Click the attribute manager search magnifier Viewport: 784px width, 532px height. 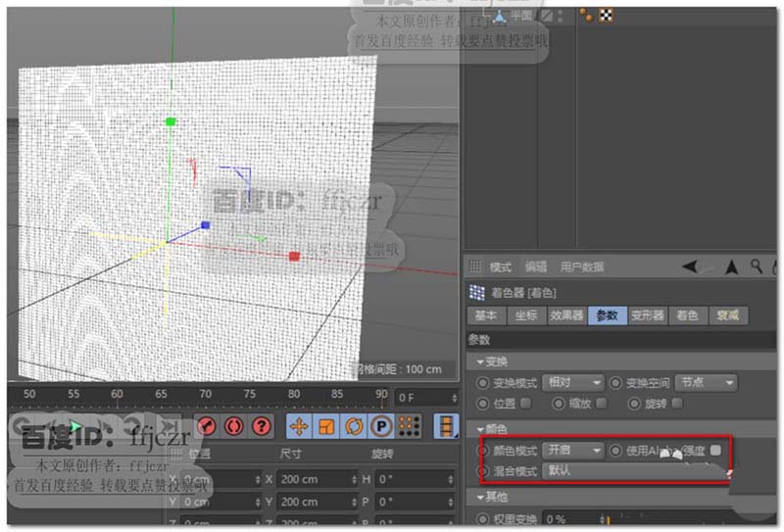[x=757, y=266]
